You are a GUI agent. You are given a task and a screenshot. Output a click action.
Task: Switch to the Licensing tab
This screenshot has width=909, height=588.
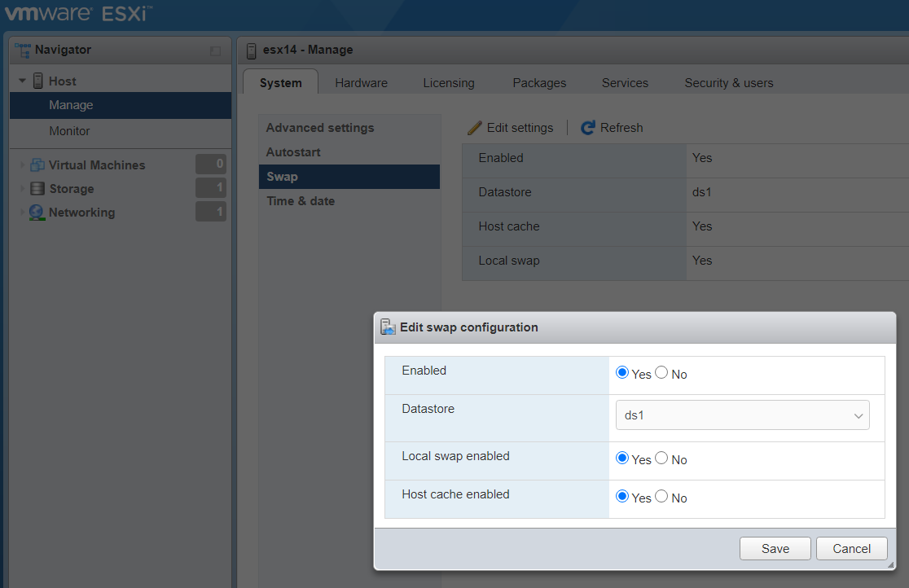tap(449, 83)
